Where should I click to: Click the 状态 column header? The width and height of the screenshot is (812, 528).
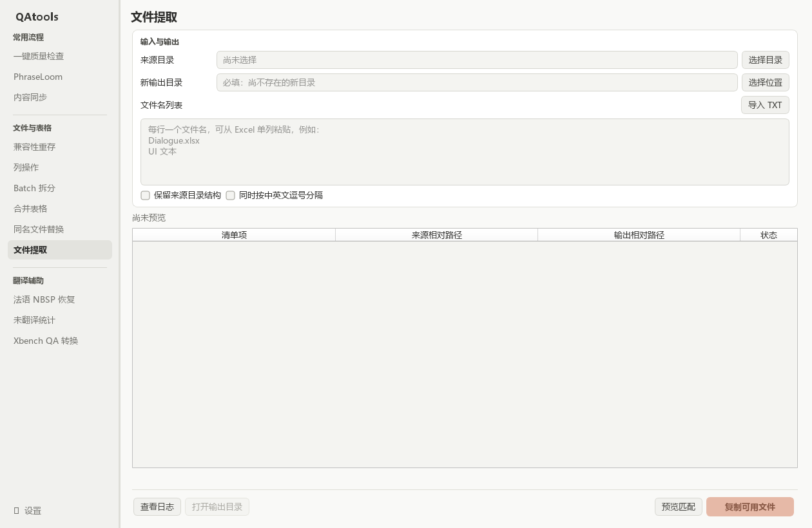coord(769,235)
